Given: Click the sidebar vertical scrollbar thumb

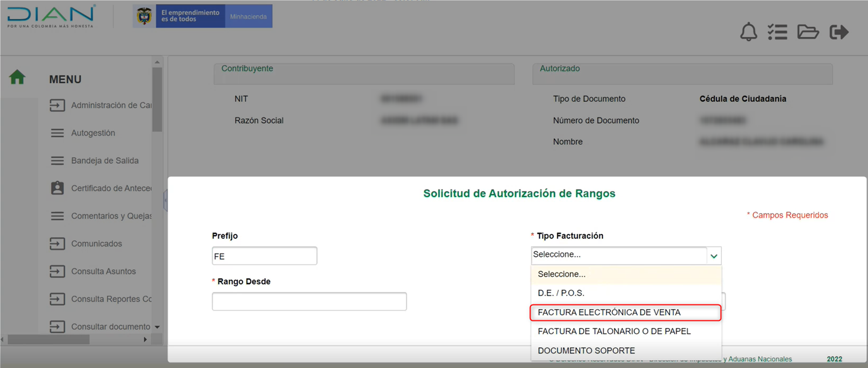Looking at the screenshot, I should pyautogui.click(x=157, y=100).
